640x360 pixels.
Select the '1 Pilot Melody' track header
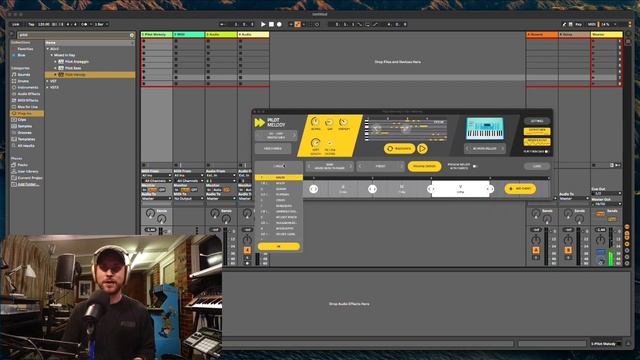[157, 35]
